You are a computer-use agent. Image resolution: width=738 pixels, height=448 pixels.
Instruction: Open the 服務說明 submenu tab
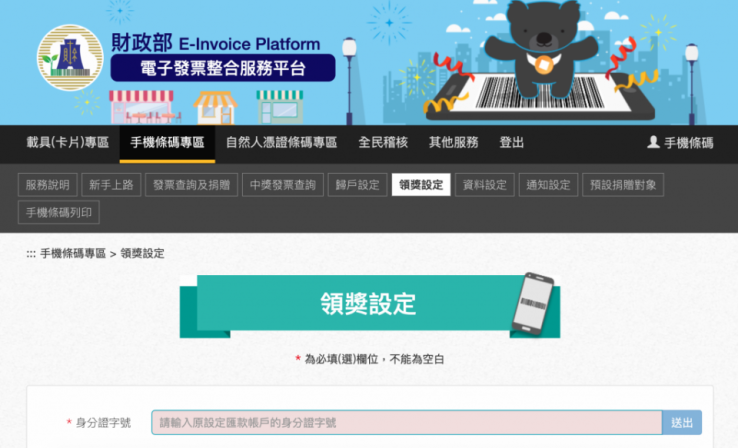point(48,185)
